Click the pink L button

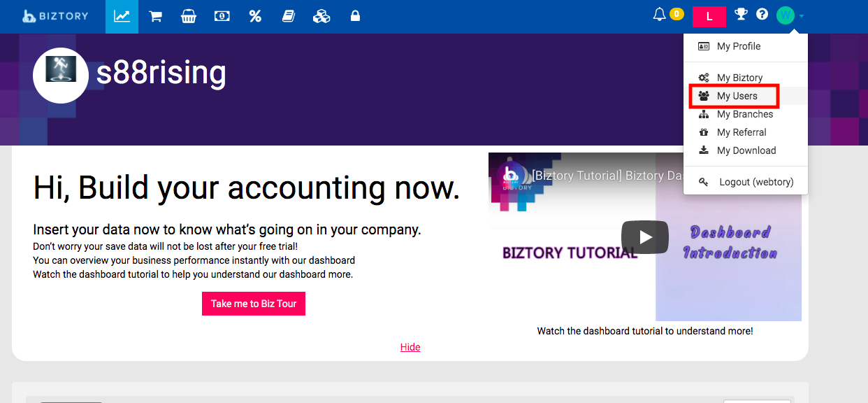click(x=709, y=16)
